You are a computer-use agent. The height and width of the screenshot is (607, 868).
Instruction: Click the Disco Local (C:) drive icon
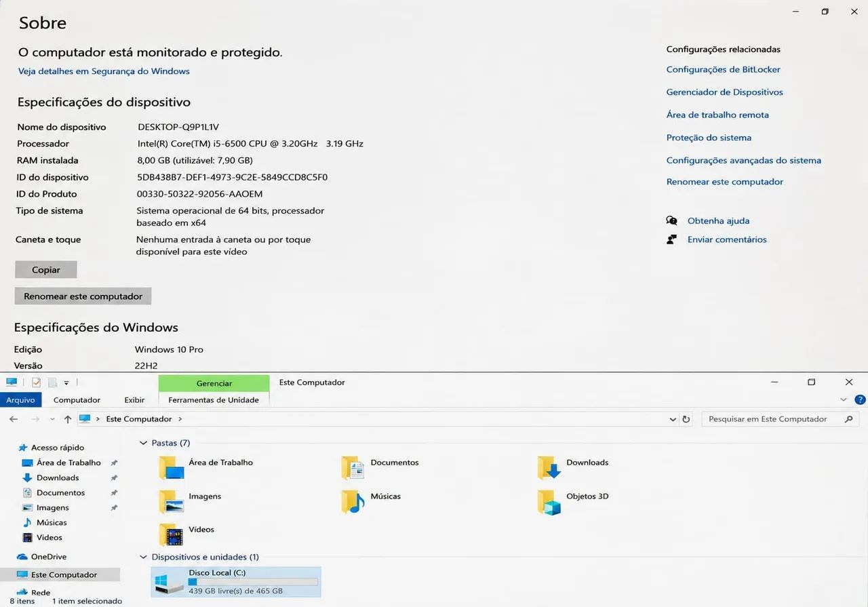[169, 583]
